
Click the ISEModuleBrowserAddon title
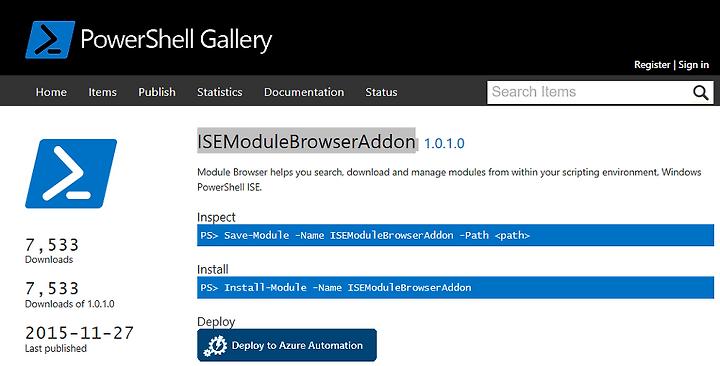pyautogui.click(x=306, y=141)
